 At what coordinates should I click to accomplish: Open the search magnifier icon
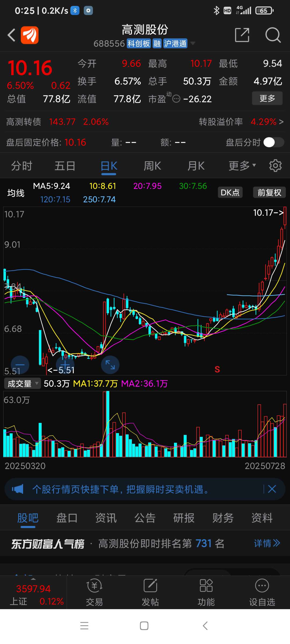coord(273,35)
